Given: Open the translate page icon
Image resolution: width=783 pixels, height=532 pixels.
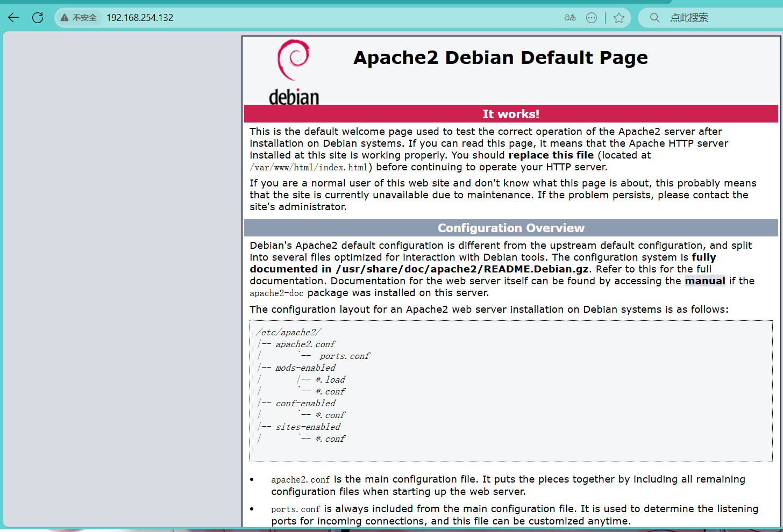Looking at the screenshot, I should (x=570, y=18).
